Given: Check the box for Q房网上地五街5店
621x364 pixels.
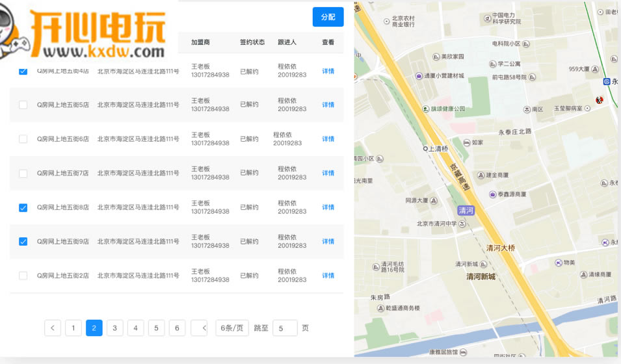Looking at the screenshot, I should (x=23, y=105).
